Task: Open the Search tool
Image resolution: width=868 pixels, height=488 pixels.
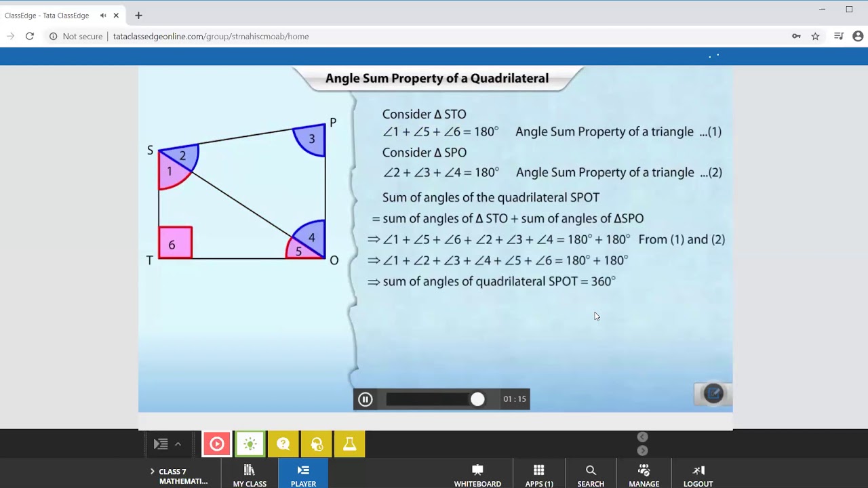Action: pyautogui.click(x=591, y=476)
